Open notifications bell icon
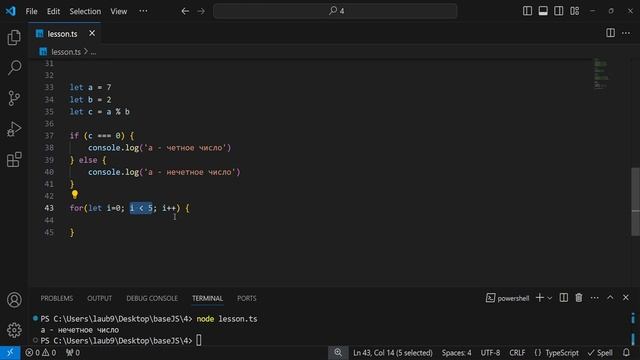 [x=627, y=353]
